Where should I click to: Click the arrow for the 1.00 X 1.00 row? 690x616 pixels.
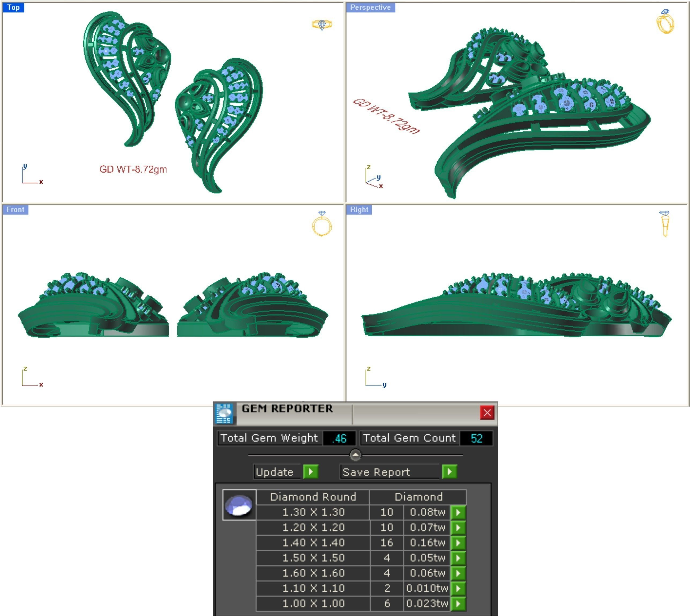[458, 603]
